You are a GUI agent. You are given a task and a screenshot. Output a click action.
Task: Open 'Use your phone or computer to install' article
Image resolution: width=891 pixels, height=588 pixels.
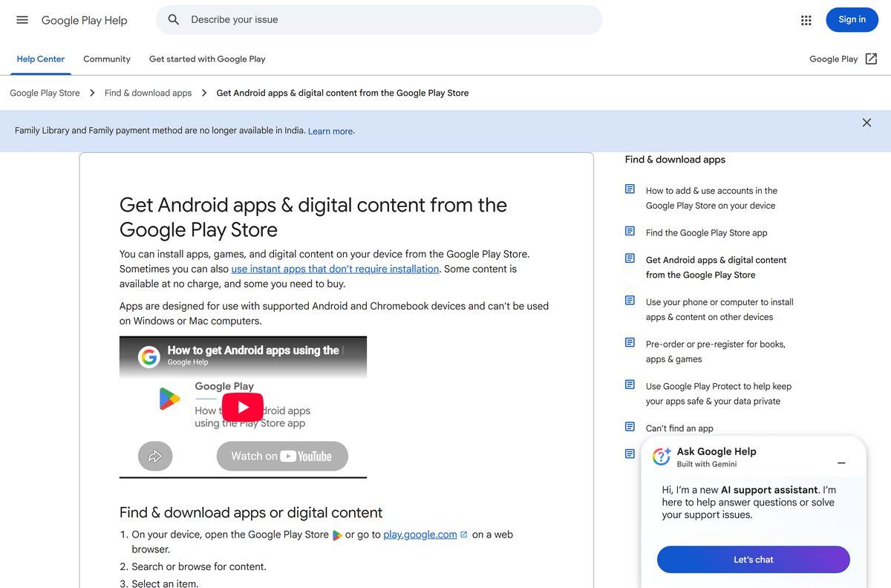point(719,310)
